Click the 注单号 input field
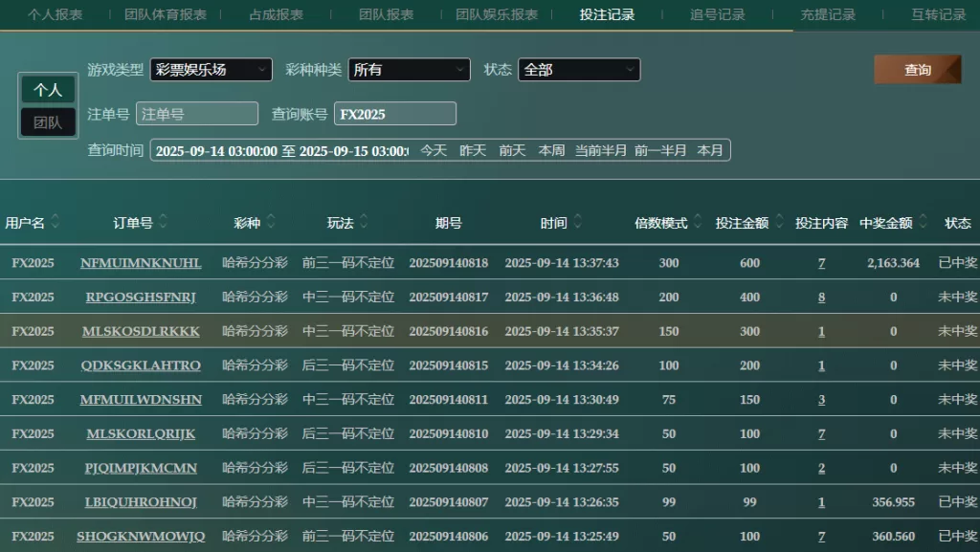The width and height of the screenshot is (980, 552). pyautogui.click(x=197, y=114)
